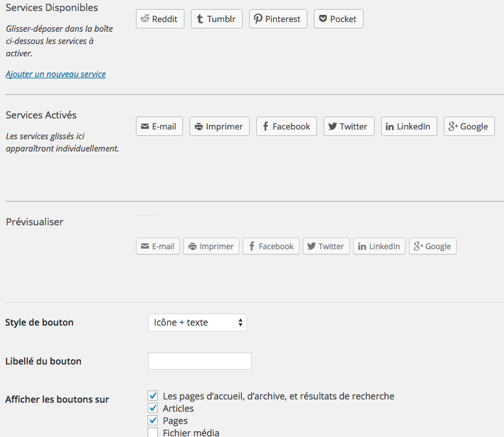Click the E-mail envelope icon in Services Activés
Viewport: 504px width, 437px height.
point(145,126)
